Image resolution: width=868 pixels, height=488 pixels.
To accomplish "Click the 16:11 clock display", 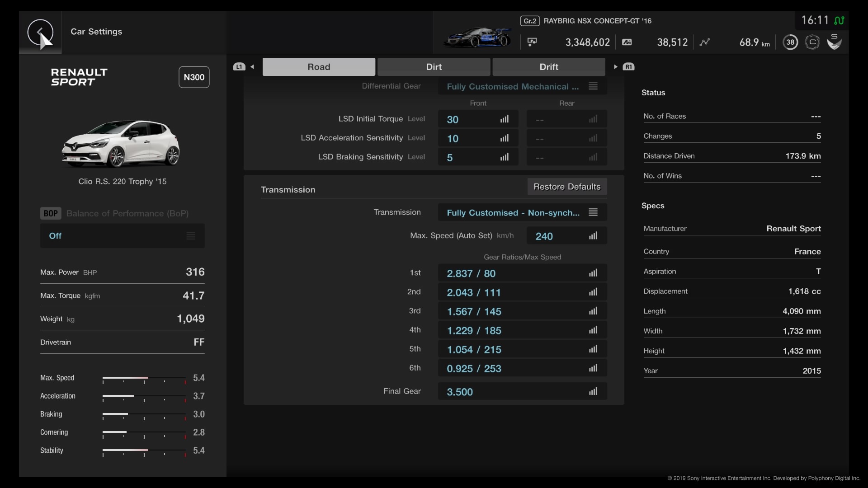I will [x=815, y=20].
